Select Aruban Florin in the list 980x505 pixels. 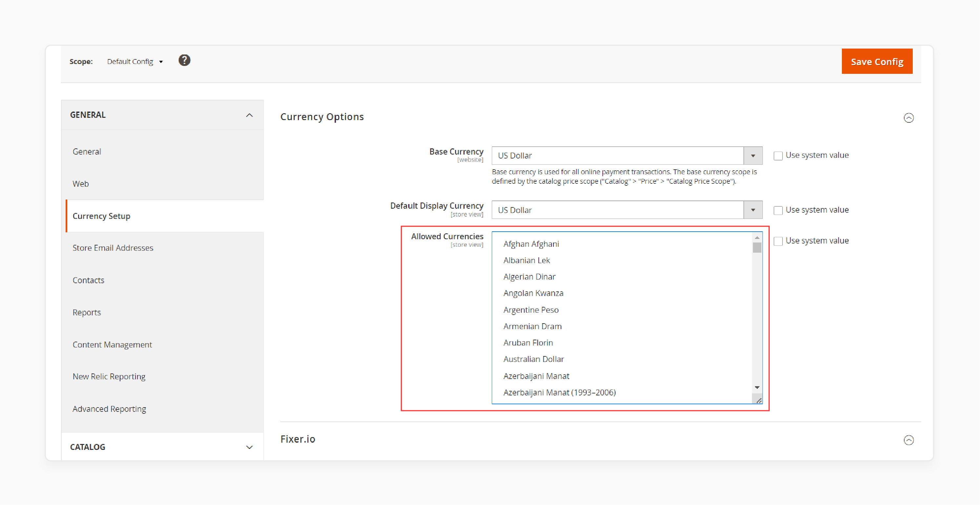pos(528,343)
